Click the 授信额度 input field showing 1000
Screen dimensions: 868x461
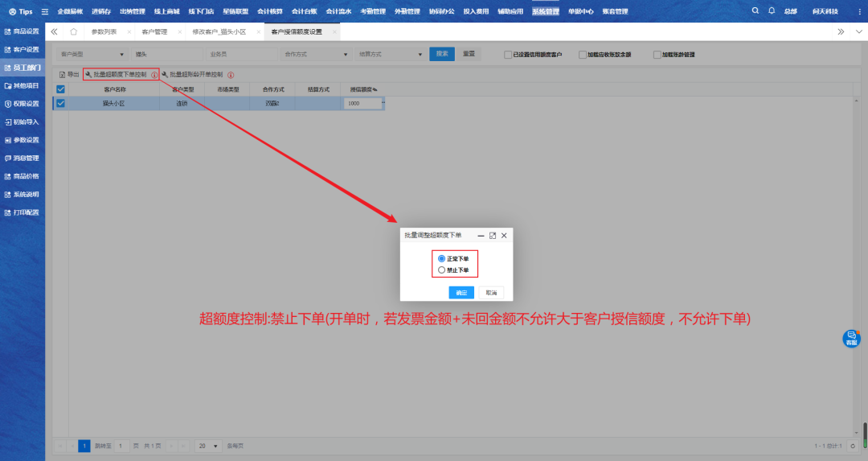363,103
